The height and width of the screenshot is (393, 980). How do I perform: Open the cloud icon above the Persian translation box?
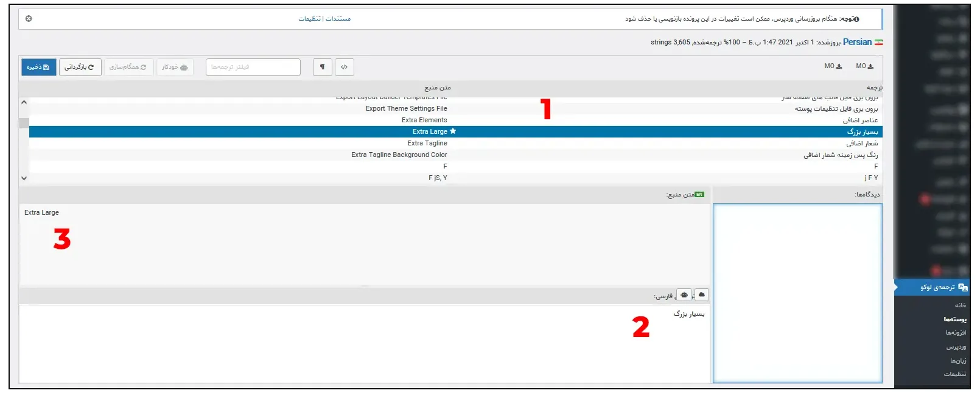[x=701, y=294]
